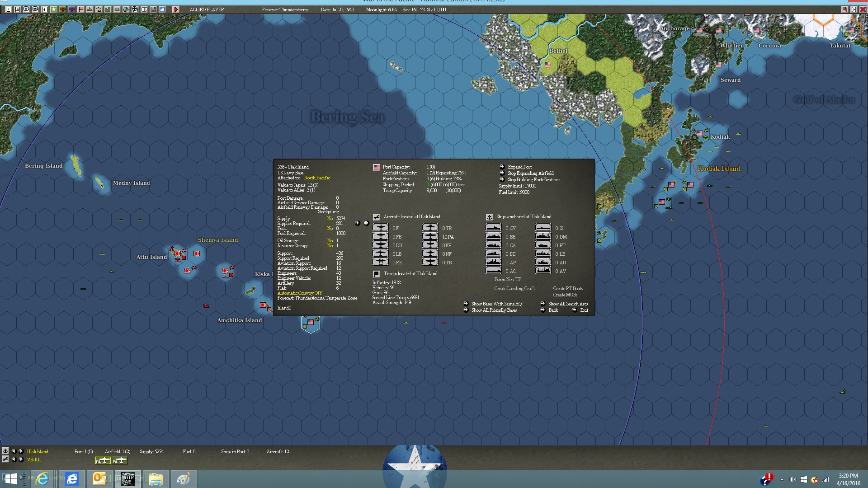Toggle Oil Storage stockpiling 'No' setting
The width and height of the screenshot is (868, 488).
click(x=330, y=241)
